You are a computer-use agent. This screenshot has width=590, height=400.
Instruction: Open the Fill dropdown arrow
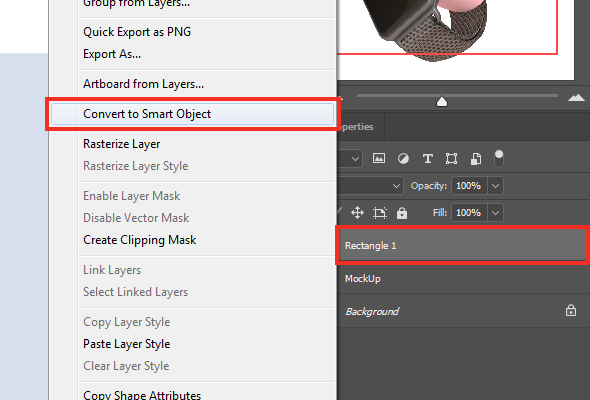coord(496,213)
